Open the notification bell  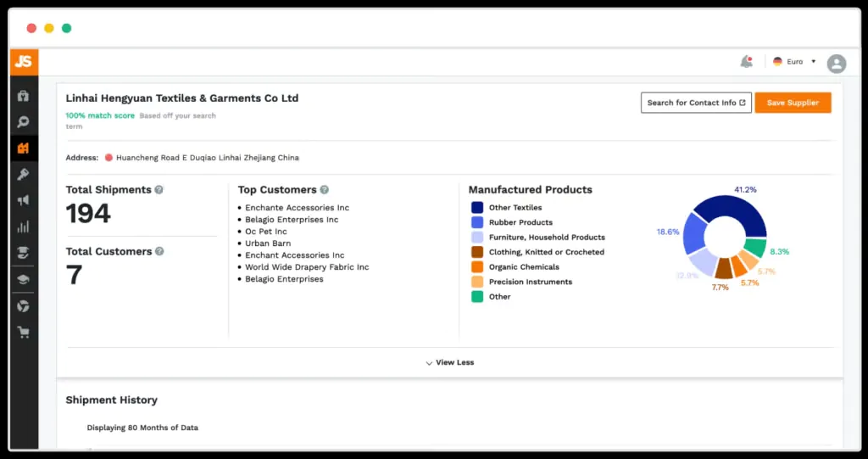click(746, 62)
